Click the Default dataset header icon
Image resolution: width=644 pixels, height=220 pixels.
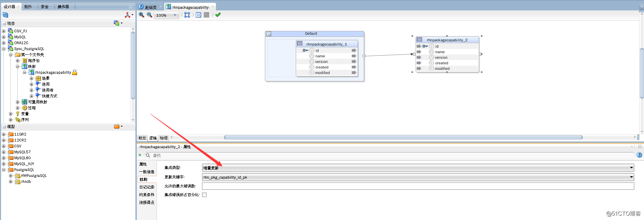(x=269, y=34)
